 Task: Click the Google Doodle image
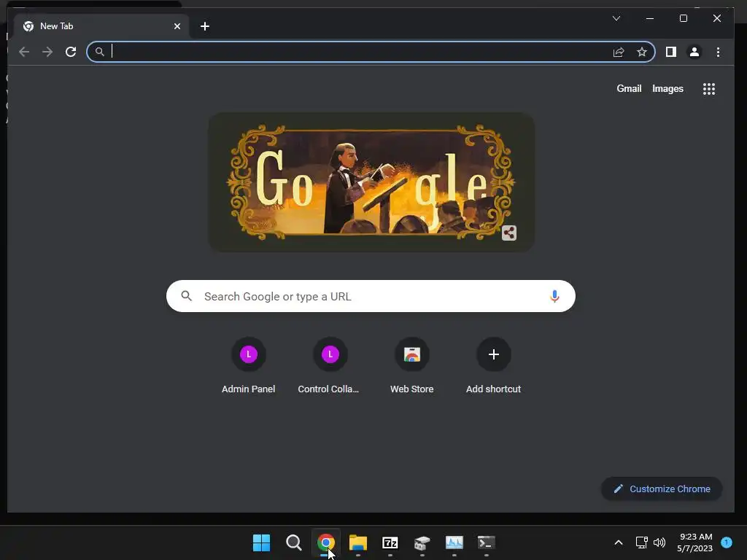point(371,182)
